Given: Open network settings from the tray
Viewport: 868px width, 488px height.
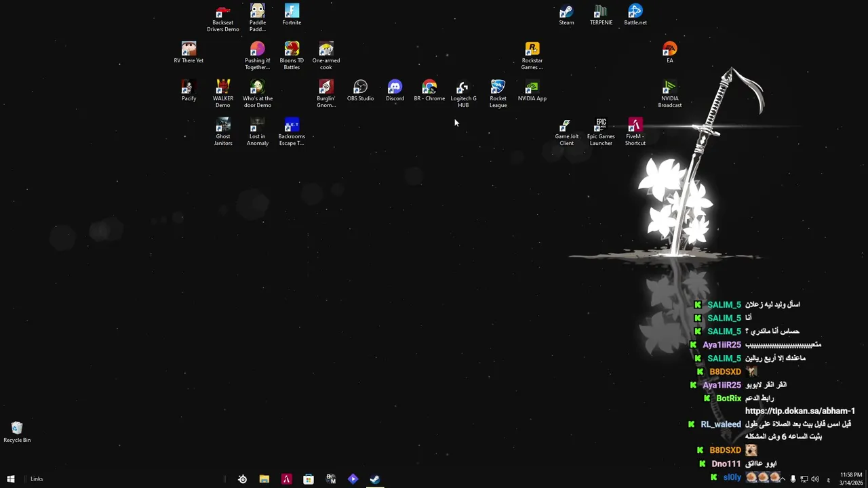Looking at the screenshot, I should (x=804, y=479).
